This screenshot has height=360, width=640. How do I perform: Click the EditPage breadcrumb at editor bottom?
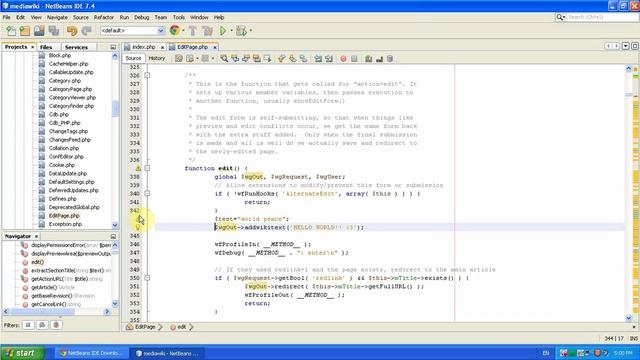pyautogui.click(x=145, y=327)
